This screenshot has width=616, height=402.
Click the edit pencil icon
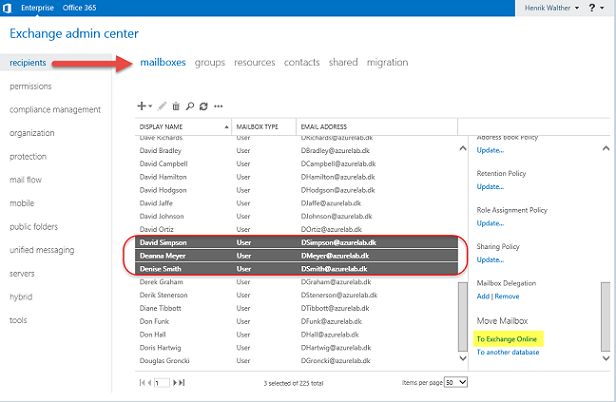(162, 106)
